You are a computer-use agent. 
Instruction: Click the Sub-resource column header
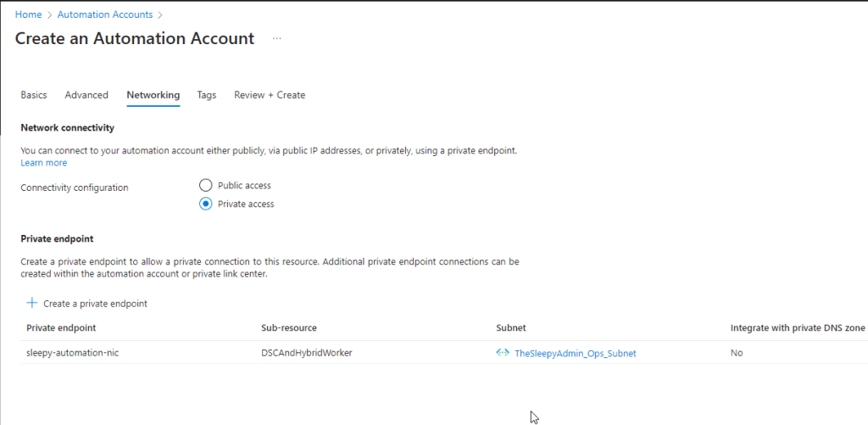(289, 327)
